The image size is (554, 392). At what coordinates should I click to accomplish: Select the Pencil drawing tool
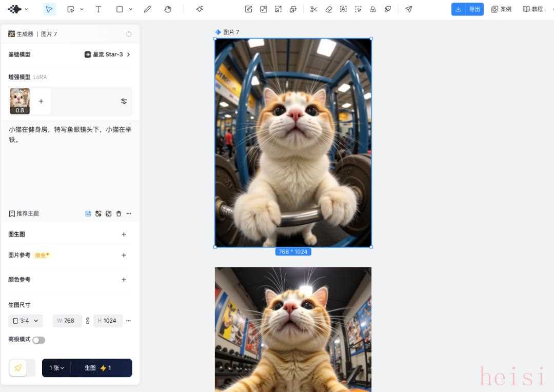(x=148, y=9)
